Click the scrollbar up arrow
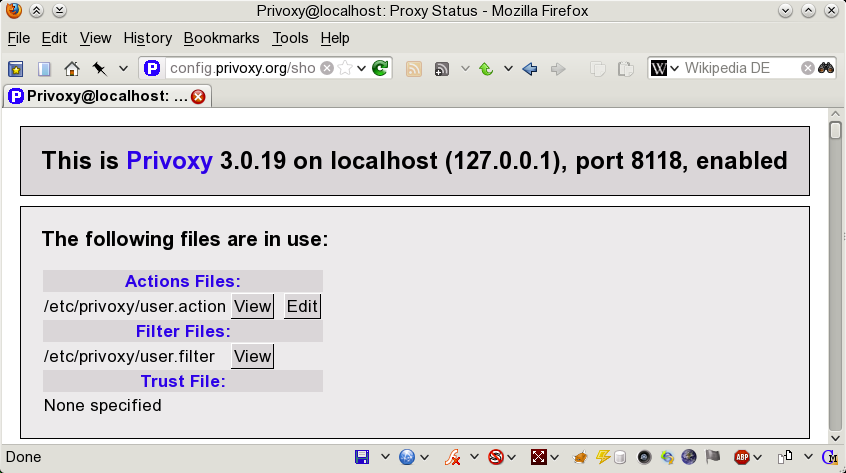Viewport: 846px width, 473px height. click(x=835, y=114)
